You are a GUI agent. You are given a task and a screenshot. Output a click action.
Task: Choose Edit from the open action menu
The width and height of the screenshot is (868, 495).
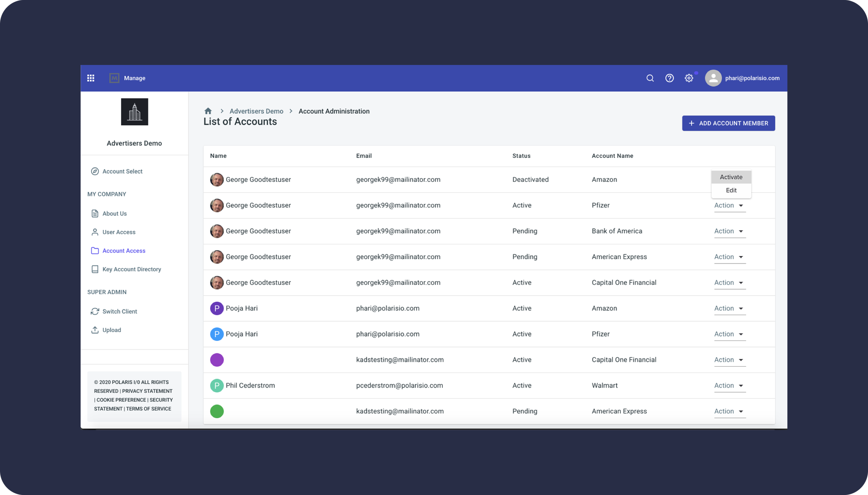(x=731, y=190)
